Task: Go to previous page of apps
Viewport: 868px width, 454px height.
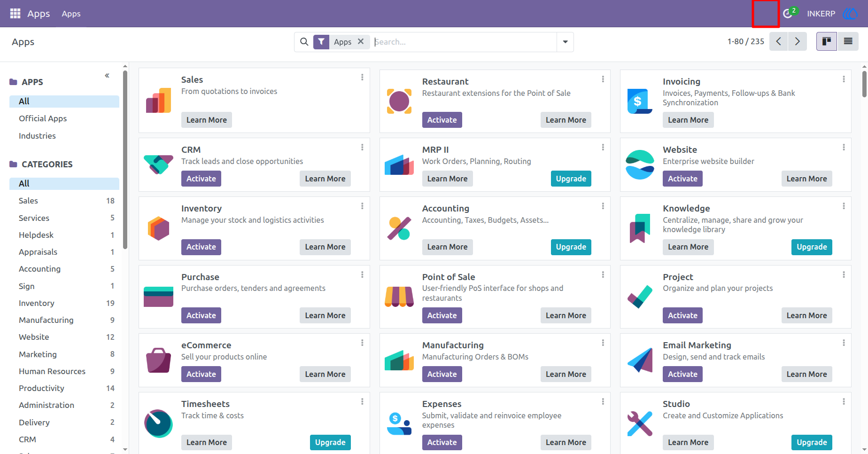Action: click(x=779, y=41)
